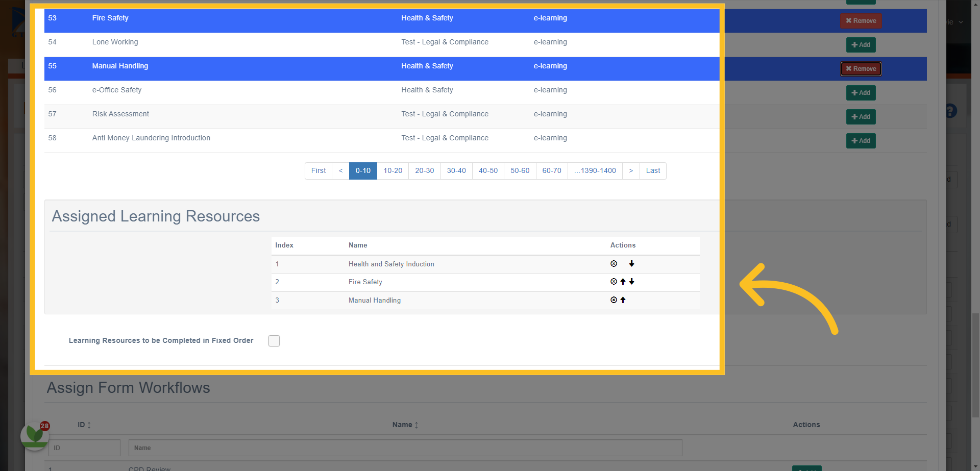
Task: Select page range 60-70
Action: coord(552,171)
